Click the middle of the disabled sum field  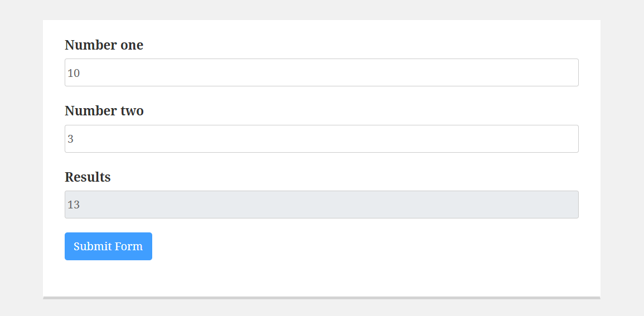(322, 205)
